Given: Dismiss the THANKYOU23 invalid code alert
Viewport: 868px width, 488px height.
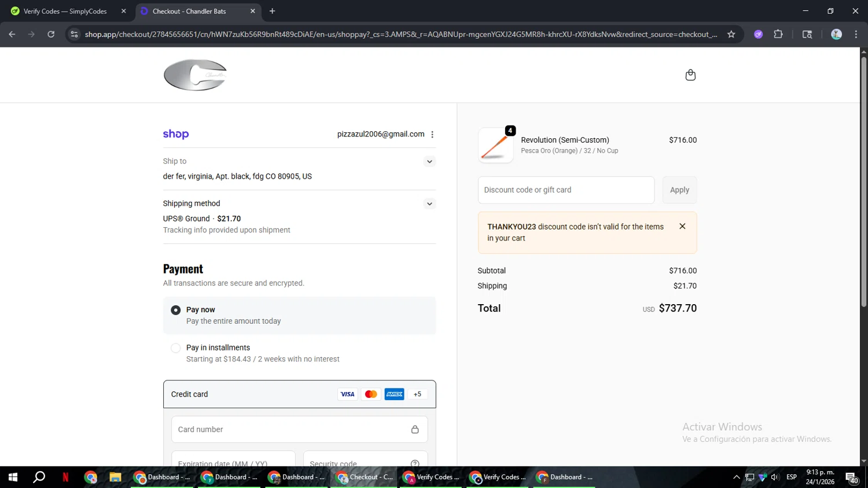Looking at the screenshot, I should tap(682, 226).
